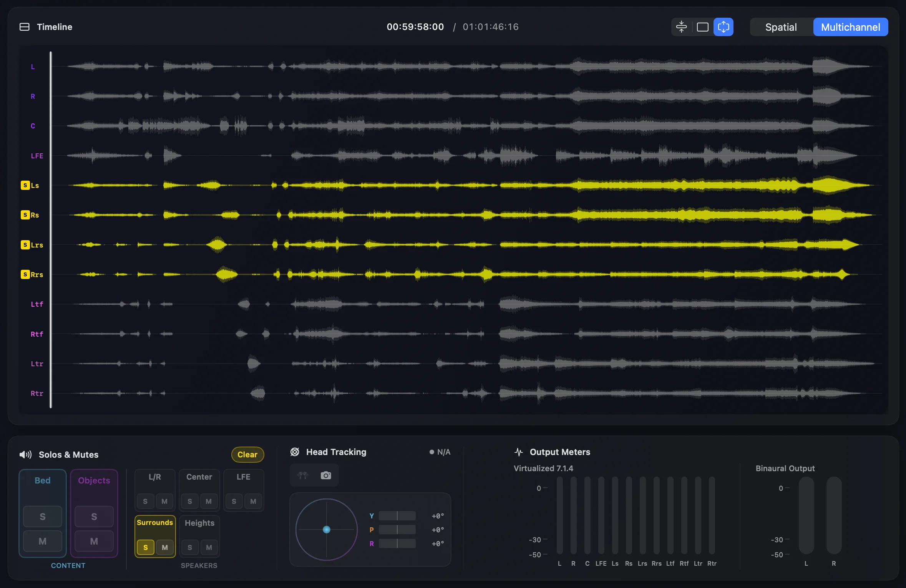
Task: Click the Head Tracking crosshair icon
Action: [x=294, y=452]
